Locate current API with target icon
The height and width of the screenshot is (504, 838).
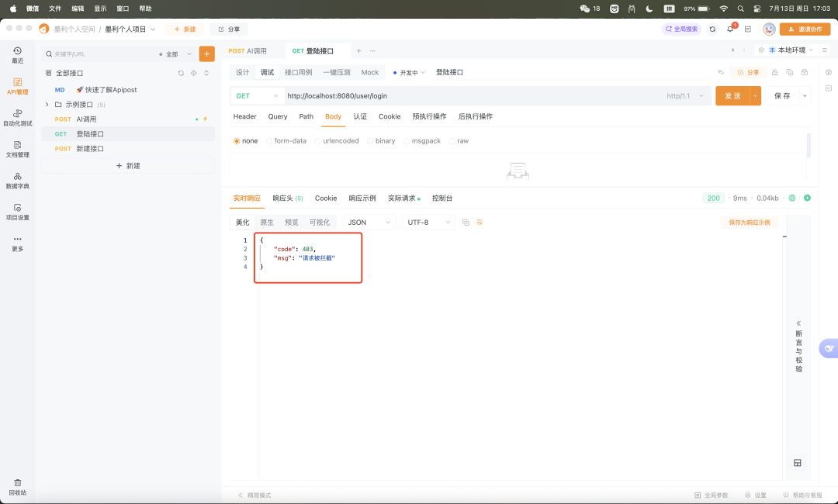pyautogui.click(x=193, y=73)
